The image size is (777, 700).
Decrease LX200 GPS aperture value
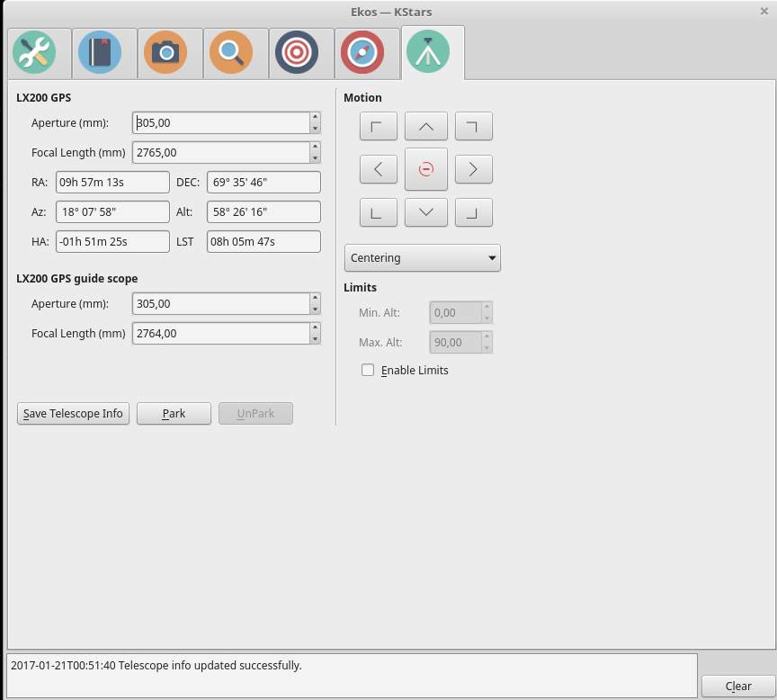315,129
